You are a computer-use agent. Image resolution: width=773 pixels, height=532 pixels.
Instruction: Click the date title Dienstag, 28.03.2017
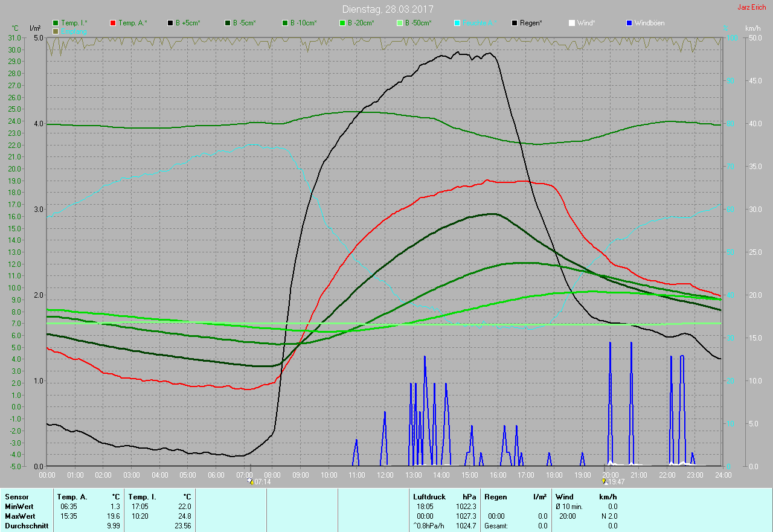(387, 9)
